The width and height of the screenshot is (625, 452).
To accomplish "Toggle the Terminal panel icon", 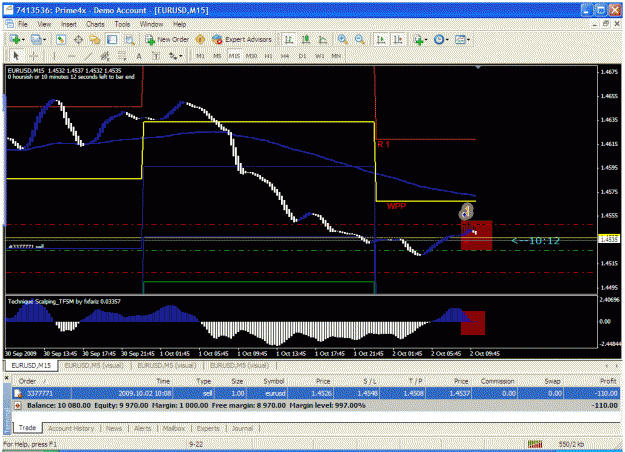I will click(112, 39).
